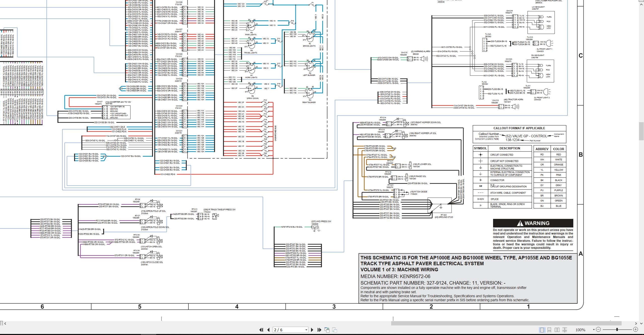Click the zoom out minus icon

598,329
